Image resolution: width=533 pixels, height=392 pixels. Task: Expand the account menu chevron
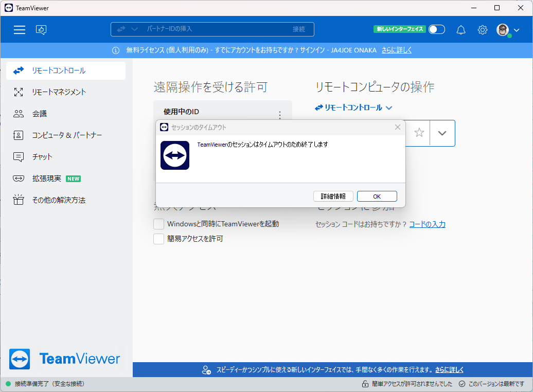coord(517,30)
